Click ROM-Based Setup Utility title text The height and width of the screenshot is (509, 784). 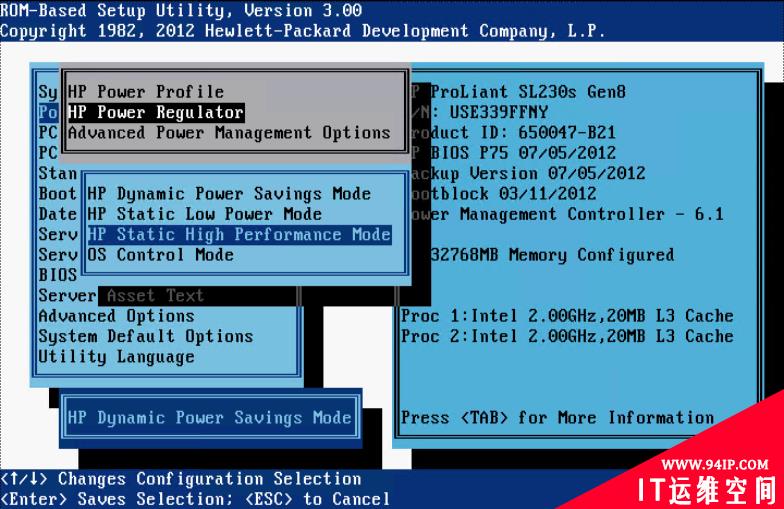(180, 10)
